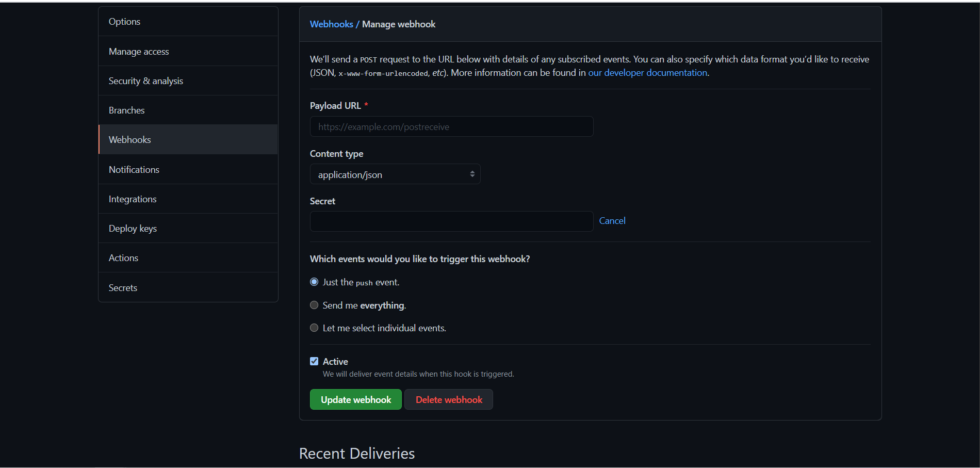Screen dimensions: 980x468
Task: Click the Delete webhook button
Action: (x=448, y=399)
